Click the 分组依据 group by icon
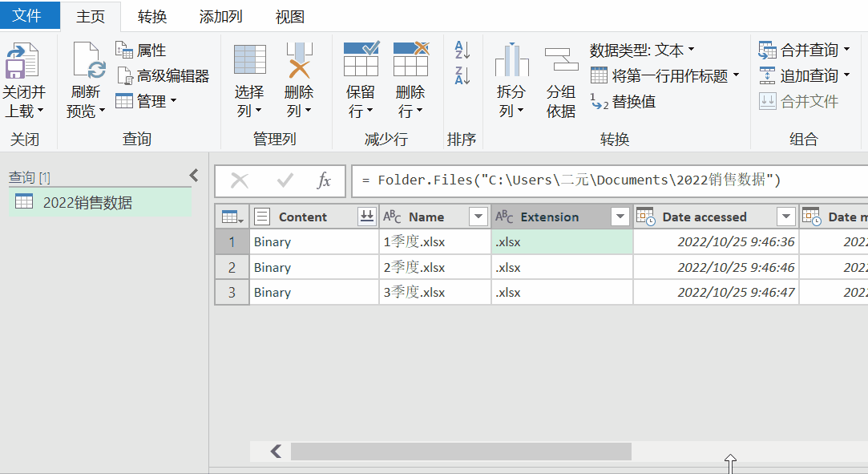 click(561, 60)
